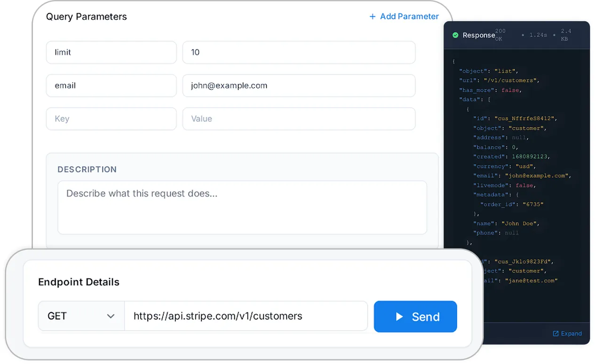This screenshot has width=602, height=364.
Task: Open the GET method dropdown
Action: [81, 316]
